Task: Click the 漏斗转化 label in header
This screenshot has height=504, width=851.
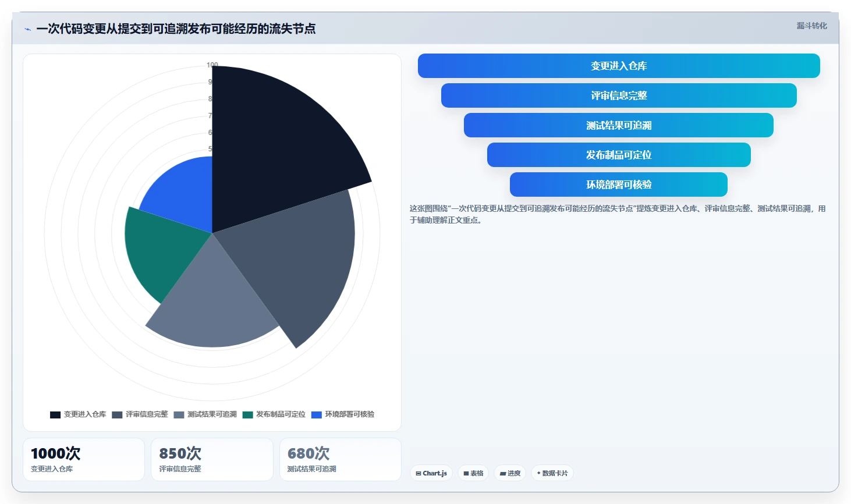Action: (x=811, y=26)
